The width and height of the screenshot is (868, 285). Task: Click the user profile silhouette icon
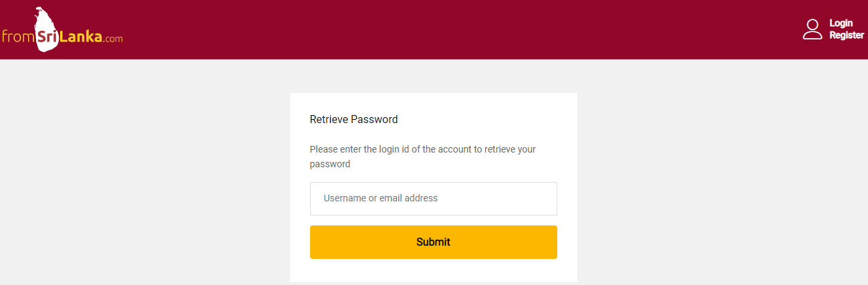pos(812,29)
